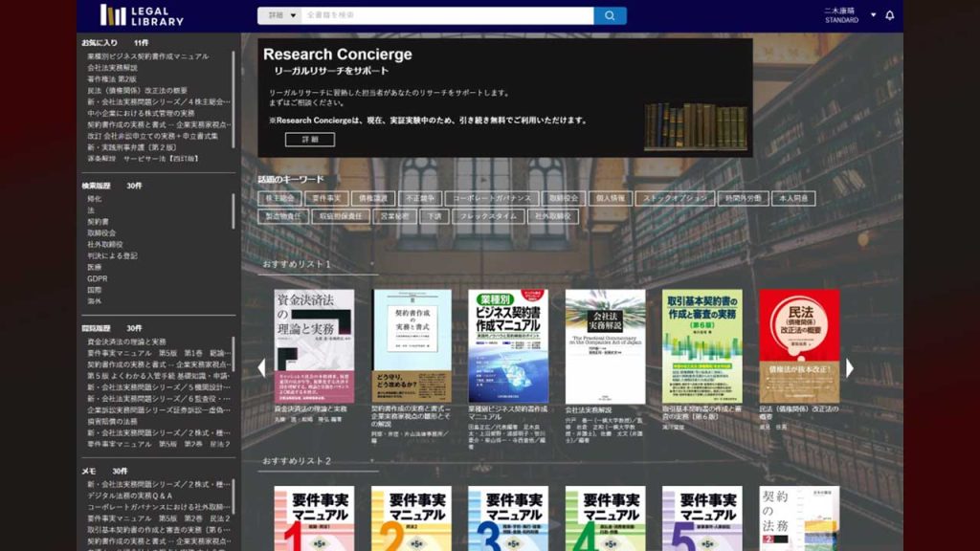Open memo デジタル法務の実務Q&A

(130, 496)
